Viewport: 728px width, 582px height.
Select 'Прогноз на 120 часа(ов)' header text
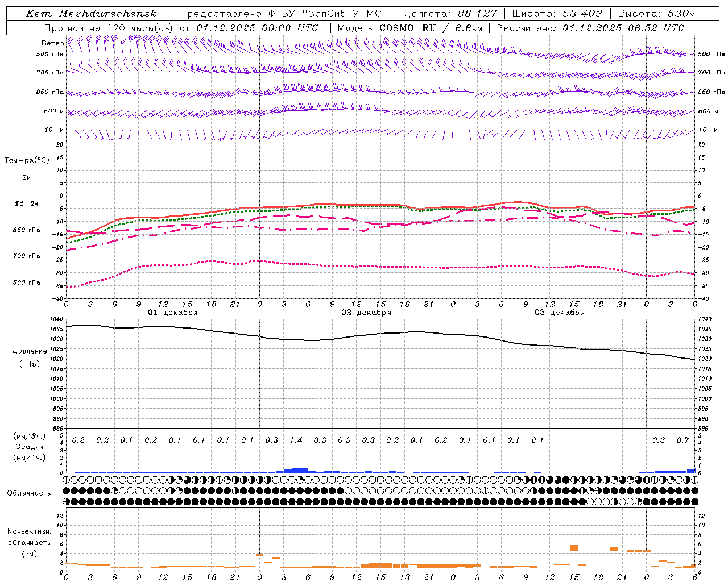109,28
